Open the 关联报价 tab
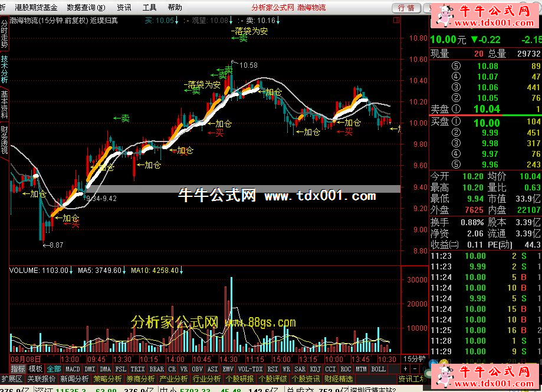Viewport: 542px width, 392px height. (x=41, y=379)
